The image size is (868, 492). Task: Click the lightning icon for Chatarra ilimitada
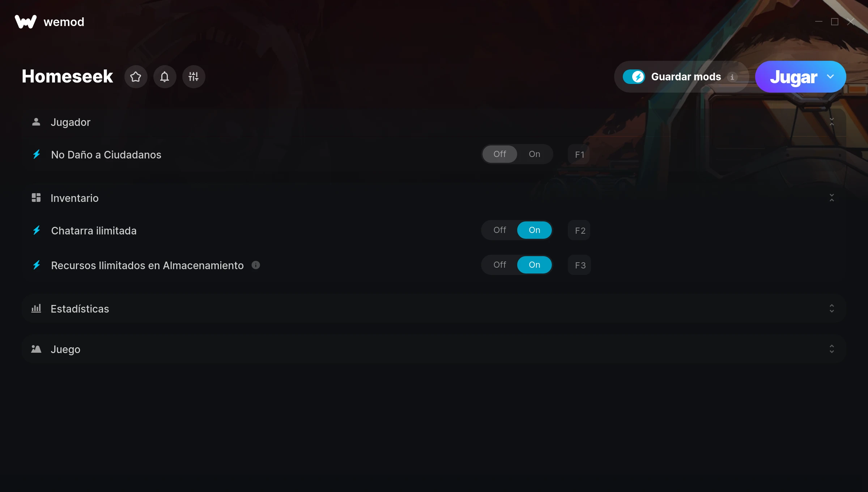point(37,230)
